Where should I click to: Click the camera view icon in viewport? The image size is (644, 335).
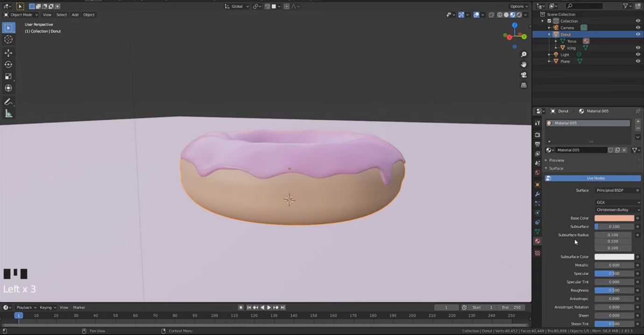point(524,75)
